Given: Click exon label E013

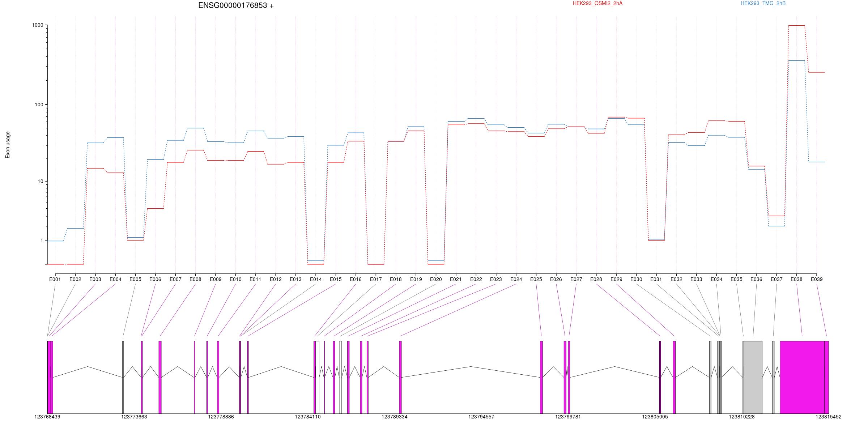Looking at the screenshot, I should (295, 279).
